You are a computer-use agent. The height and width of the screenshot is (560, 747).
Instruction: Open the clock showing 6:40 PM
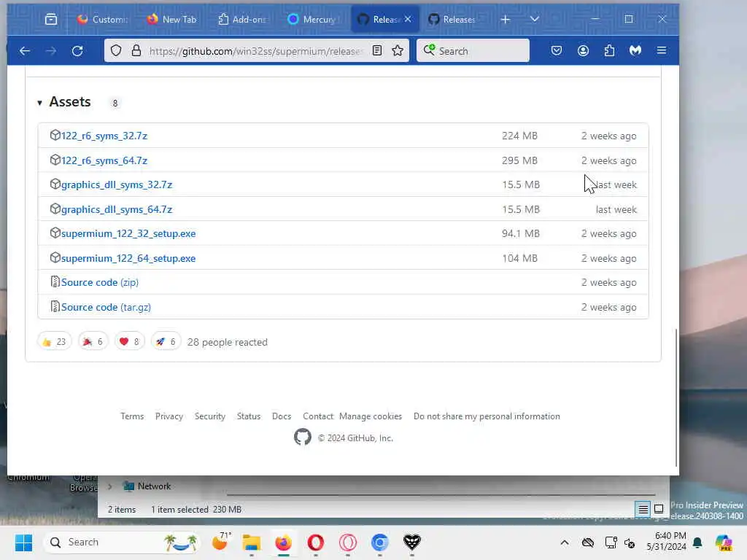(667, 542)
